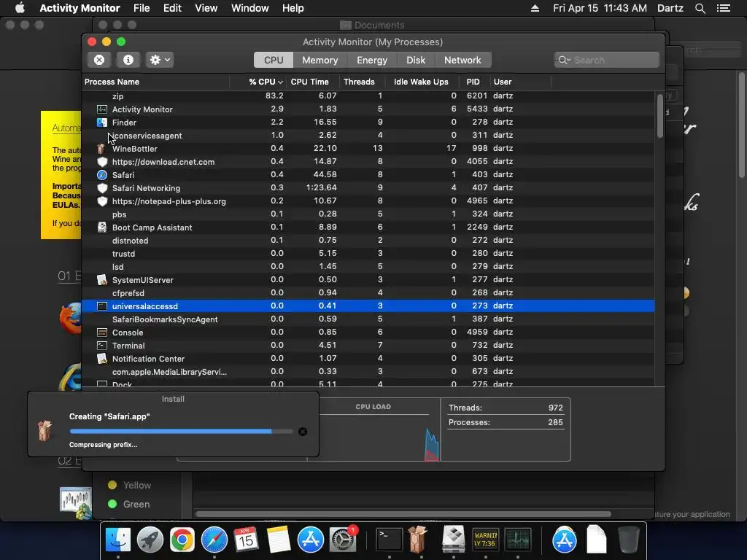
Task: Click the Safari Networking shield icon
Action: click(102, 188)
